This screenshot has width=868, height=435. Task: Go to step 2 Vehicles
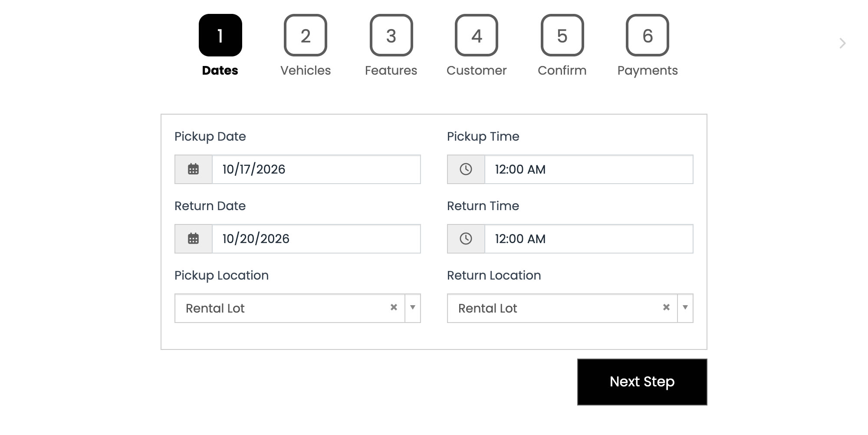tap(306, 46)
